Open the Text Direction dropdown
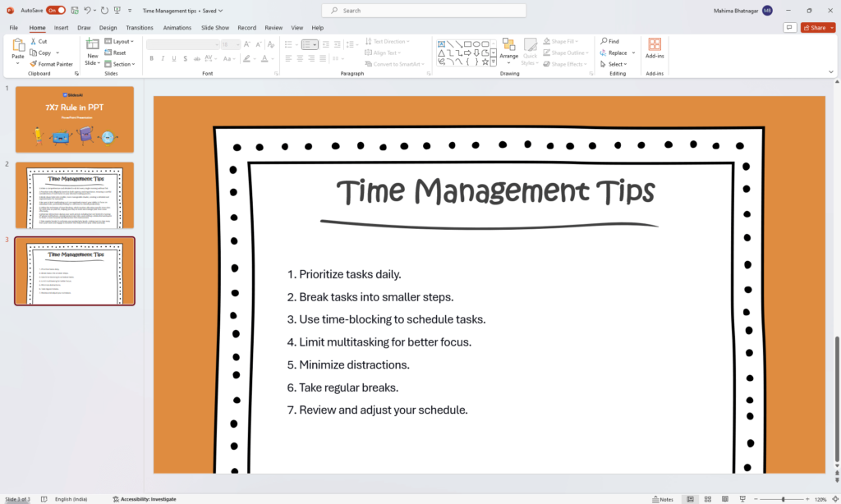The width and height of the screenshot is (841, 504). [388, 40]
